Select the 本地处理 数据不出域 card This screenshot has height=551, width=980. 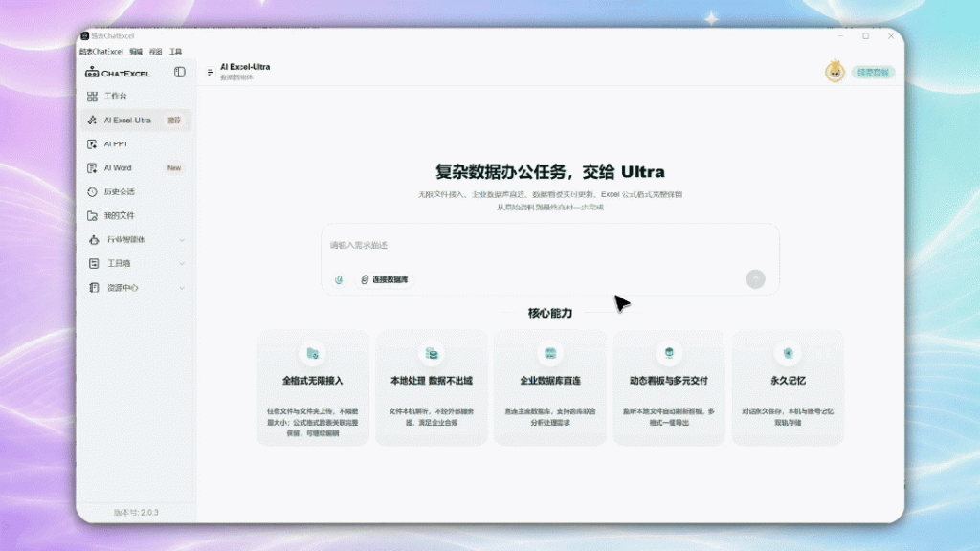click(432, 388)
